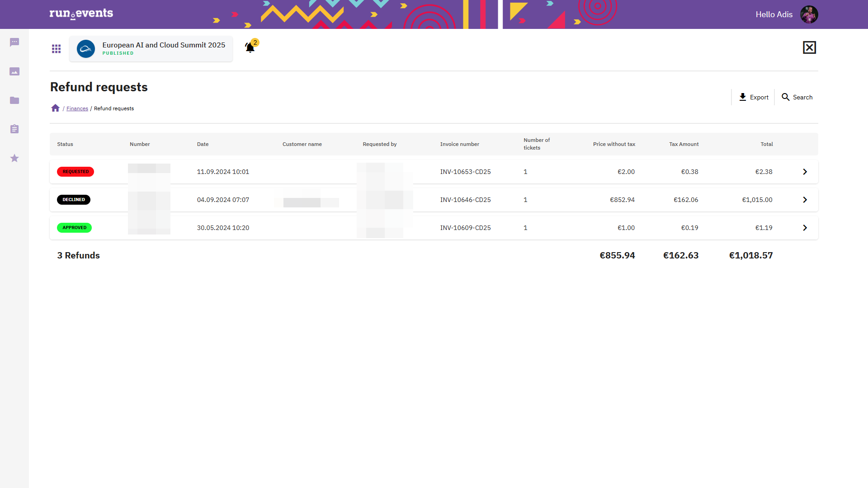
Task: Sort by the Total column header
Action: pos(767,144)
